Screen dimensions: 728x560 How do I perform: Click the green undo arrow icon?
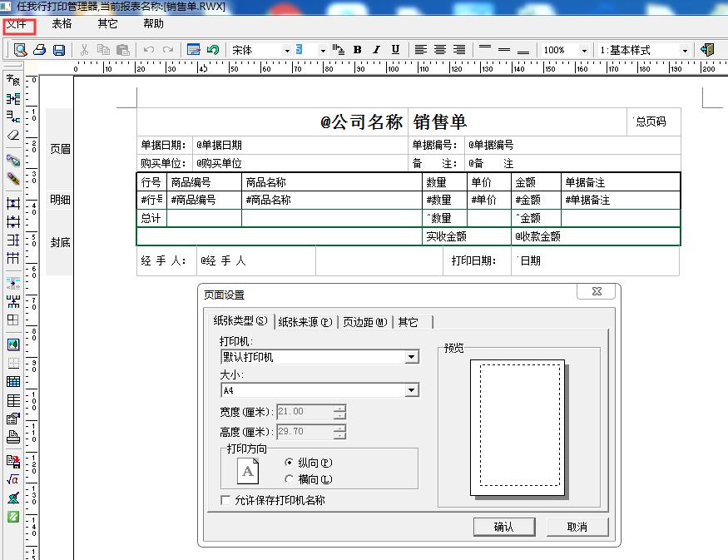pos(213,50)
